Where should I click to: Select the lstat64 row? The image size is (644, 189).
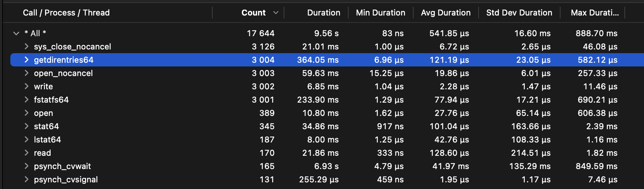pos(47,140)
